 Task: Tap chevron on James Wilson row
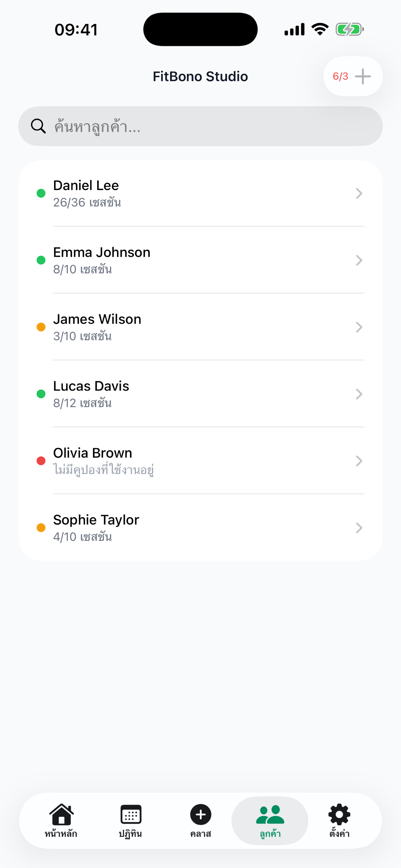359,327
